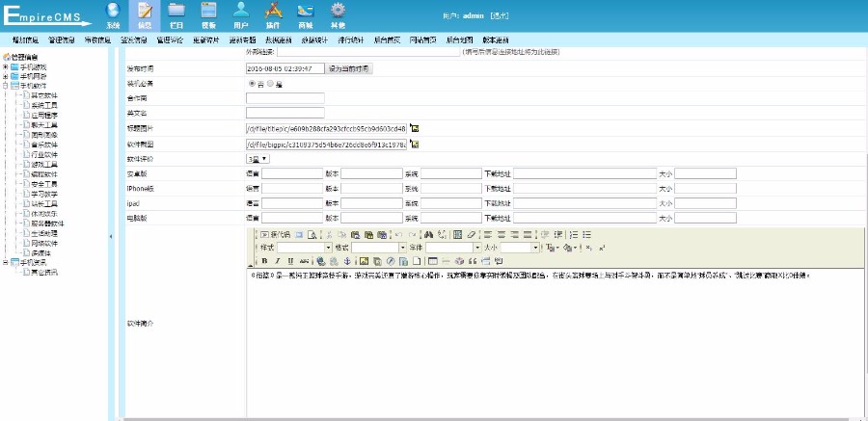Open the 系统 globe icon in top navigation
This screenshot has width=868, height=421.
pos(113,11)
